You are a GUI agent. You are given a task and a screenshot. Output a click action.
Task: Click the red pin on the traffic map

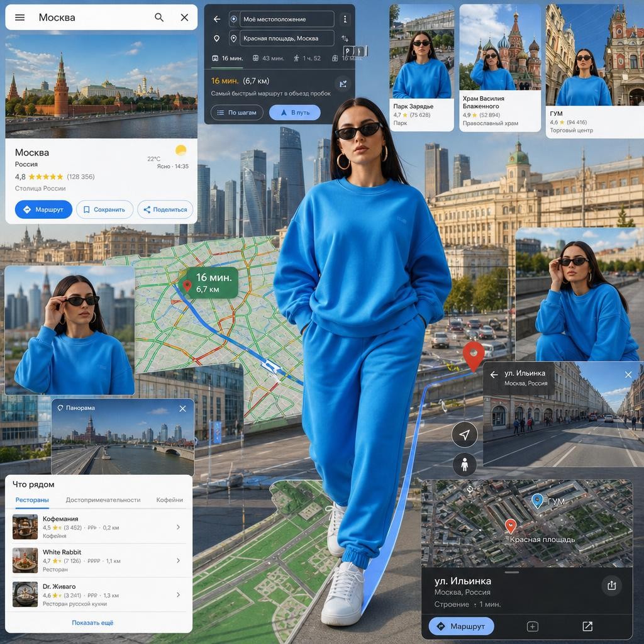tap(187, 286)
